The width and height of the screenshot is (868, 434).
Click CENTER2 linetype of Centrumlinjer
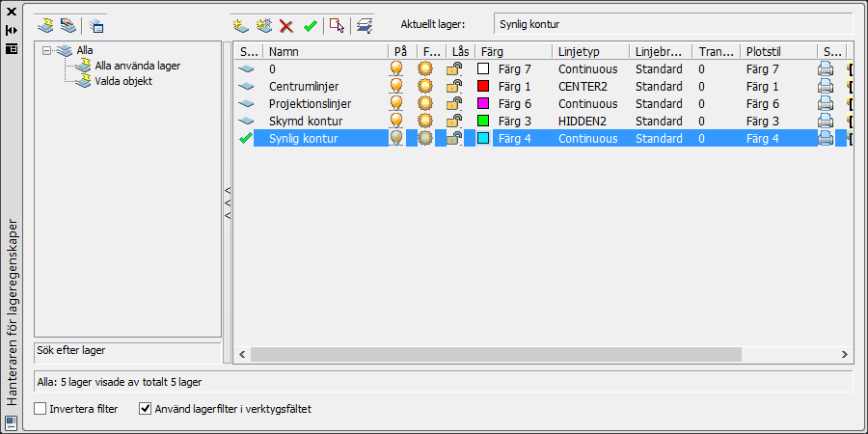tap(583, 87)
